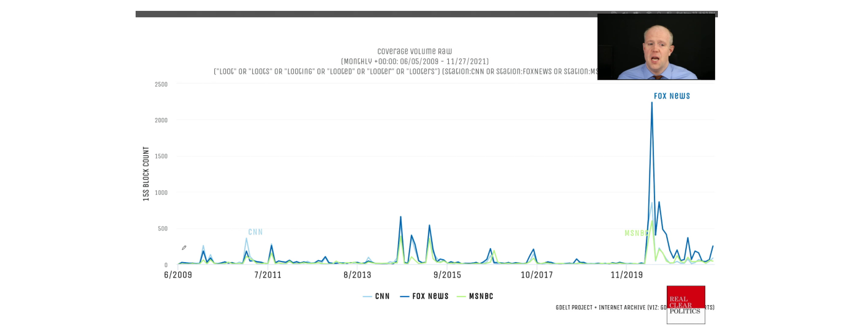Click the light blue CNN label on chart

(255, 232)
